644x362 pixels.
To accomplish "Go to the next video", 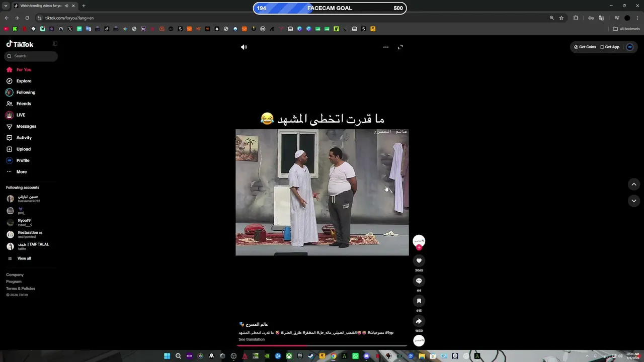I will (634, 201).
